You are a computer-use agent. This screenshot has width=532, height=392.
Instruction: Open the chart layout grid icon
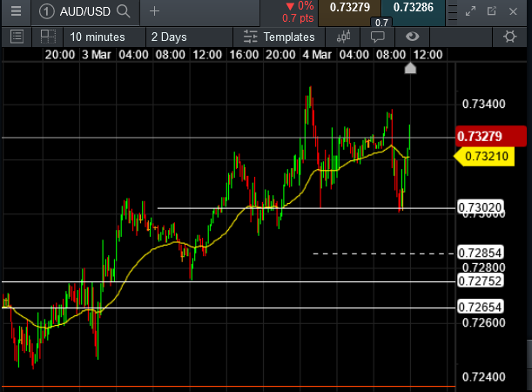[48, 37]
